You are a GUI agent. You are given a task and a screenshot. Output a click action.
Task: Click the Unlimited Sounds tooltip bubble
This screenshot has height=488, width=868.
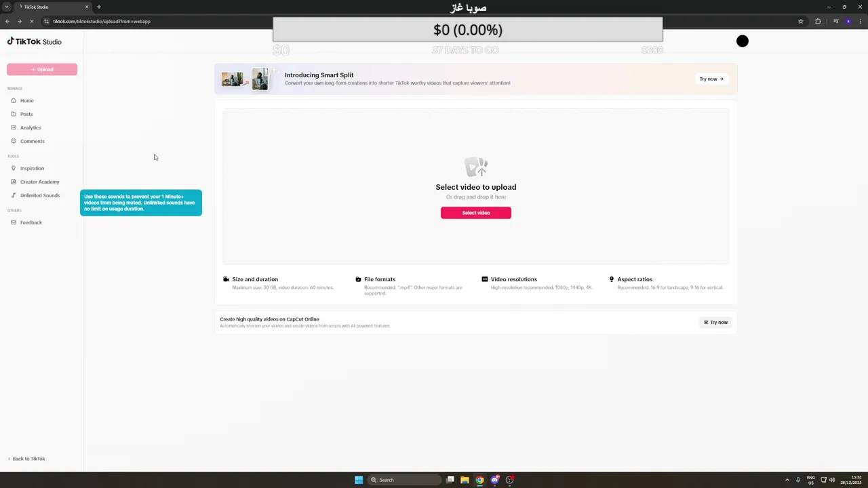(x=141, y=203)
